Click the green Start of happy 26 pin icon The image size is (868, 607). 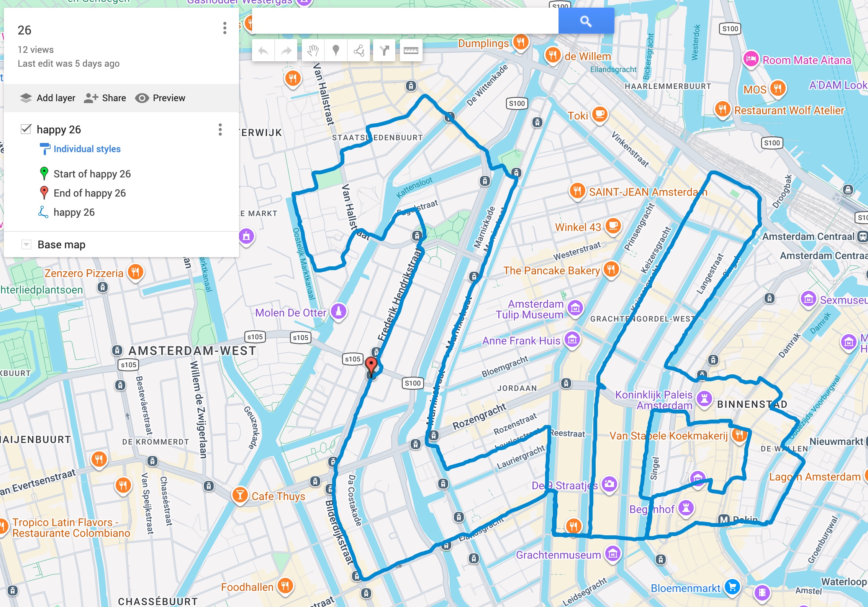[44, 174]
